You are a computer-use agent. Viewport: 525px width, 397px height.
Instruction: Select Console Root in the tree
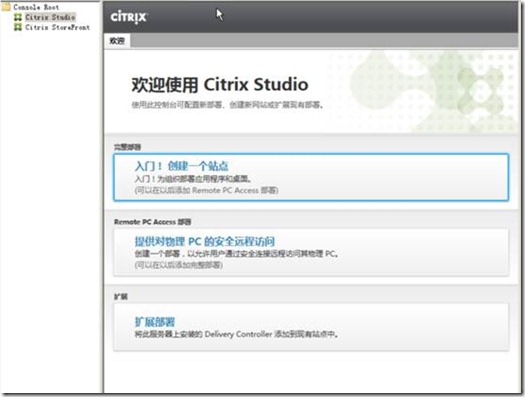tap(36, 7)
